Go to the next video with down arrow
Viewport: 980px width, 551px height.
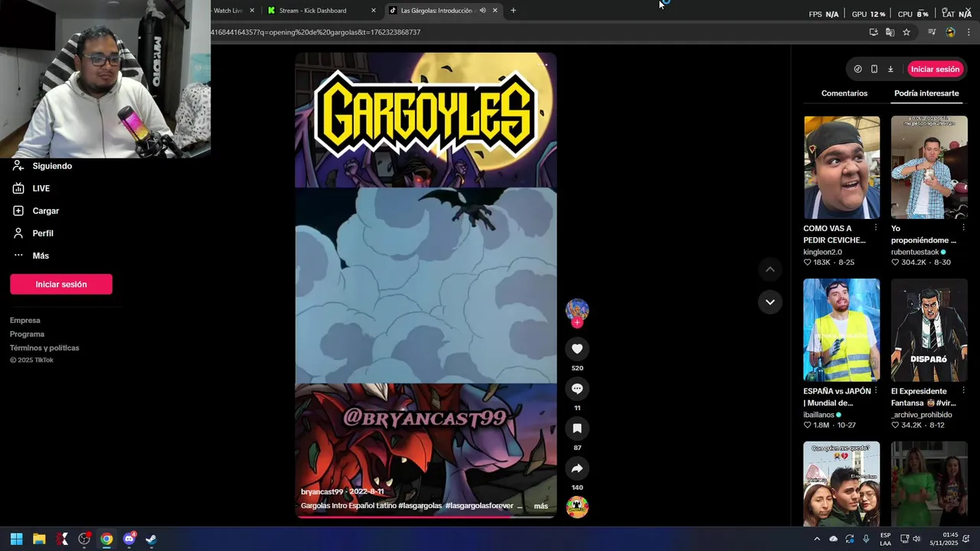tap(770, 302)
